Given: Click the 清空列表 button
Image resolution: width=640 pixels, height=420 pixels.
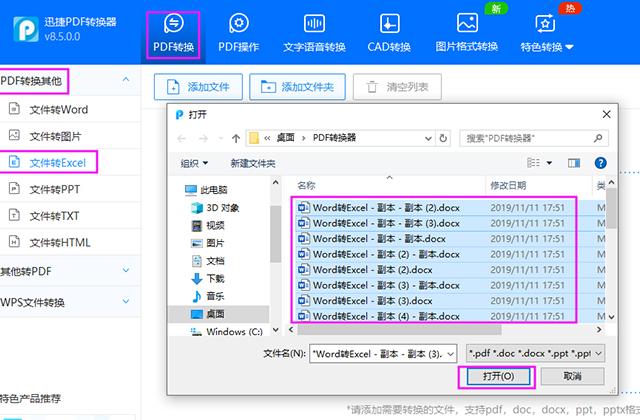Looking at the screenshot, I should pos(397,87).
